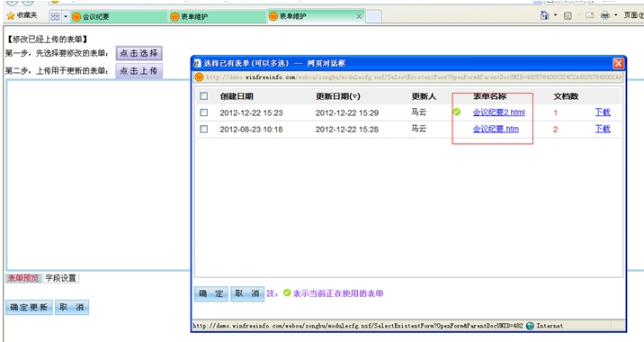Open the 会议纪要2.html form link
This screenshot has width=644, height=342.
point(498,112)
